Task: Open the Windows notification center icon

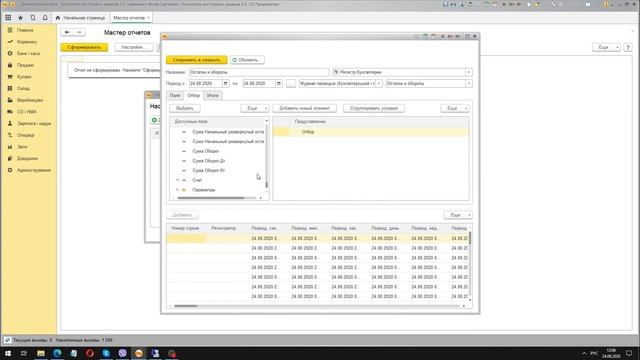Action: coord(629,353)
